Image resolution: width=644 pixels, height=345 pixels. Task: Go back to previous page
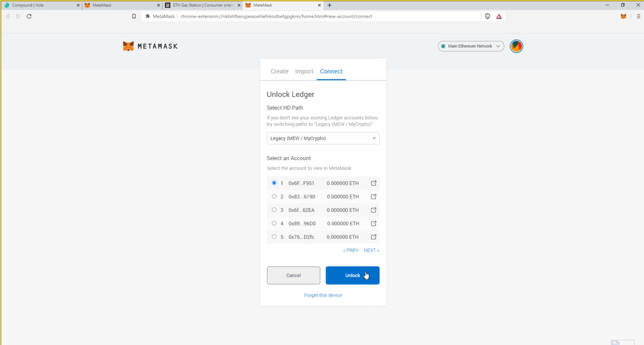coord(8,16)
